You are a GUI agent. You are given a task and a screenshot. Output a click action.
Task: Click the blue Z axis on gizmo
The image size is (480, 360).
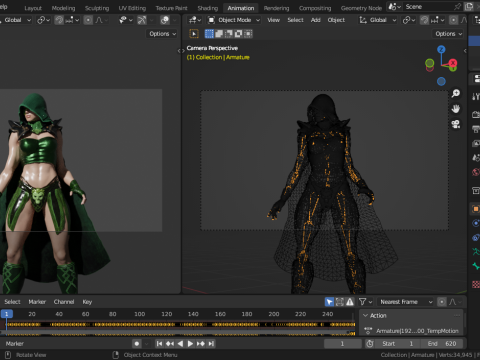click(x=441, y=50)
